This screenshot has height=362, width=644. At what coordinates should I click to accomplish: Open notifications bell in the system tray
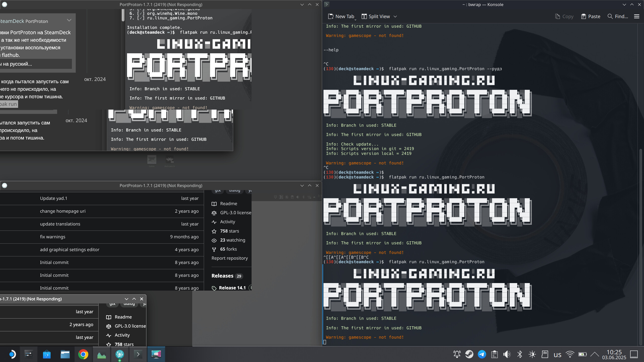click(x=457, y=354)
